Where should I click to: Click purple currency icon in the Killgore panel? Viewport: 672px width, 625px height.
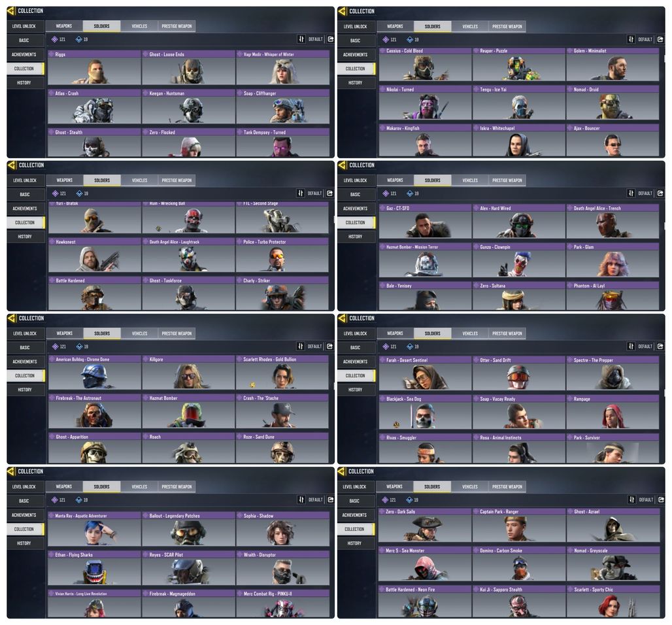click(56, 346)
